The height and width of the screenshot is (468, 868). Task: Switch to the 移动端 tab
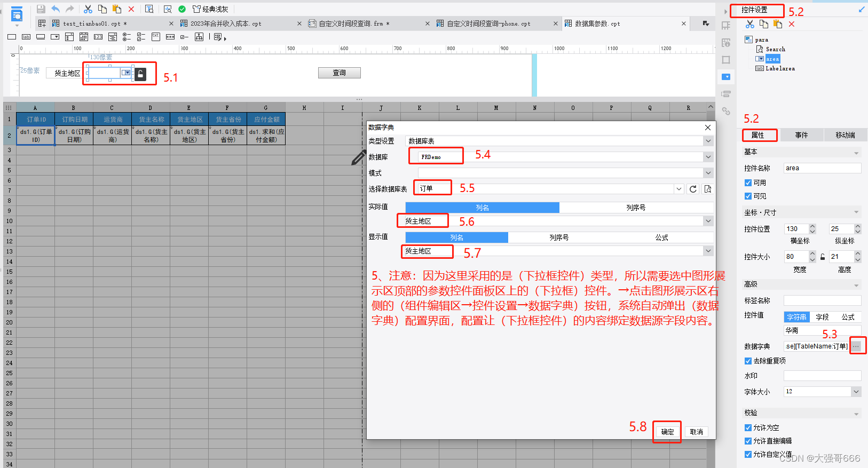[x=845, y=135]
